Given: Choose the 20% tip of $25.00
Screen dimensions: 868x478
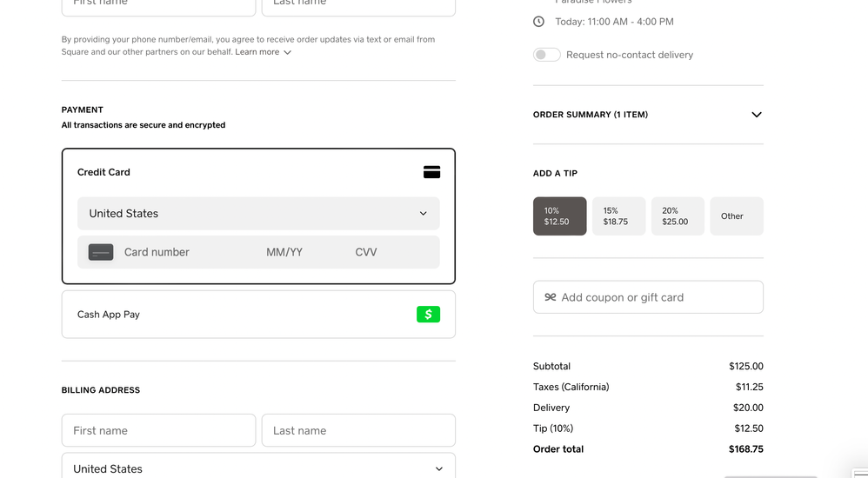Looking at the screenshot, I should pos(678,216).
